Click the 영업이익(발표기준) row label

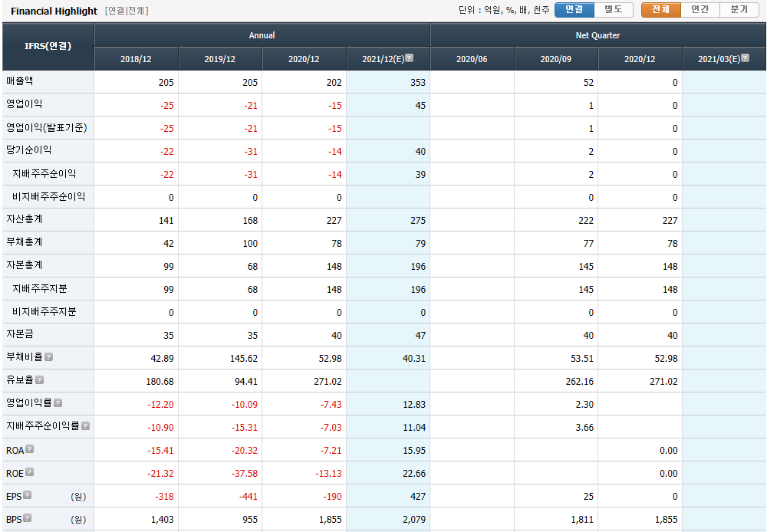click(47, 127)
